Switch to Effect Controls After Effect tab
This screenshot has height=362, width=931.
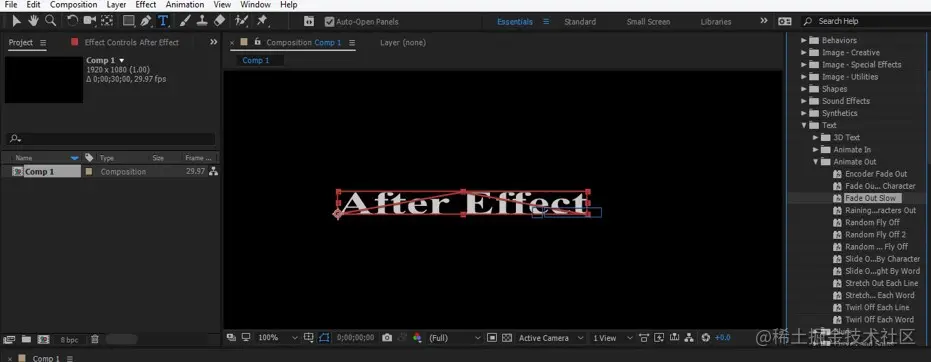coord(131,42)
